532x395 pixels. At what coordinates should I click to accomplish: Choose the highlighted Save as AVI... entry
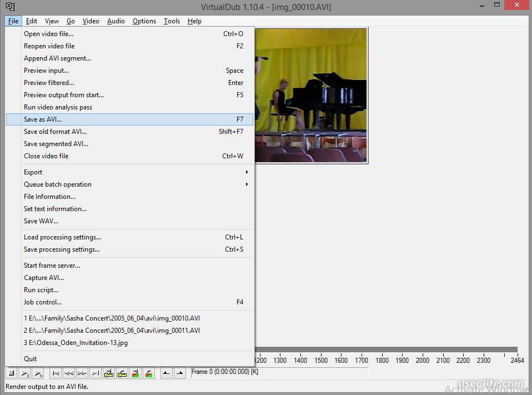pyautogui.click(x=129, y=119)
